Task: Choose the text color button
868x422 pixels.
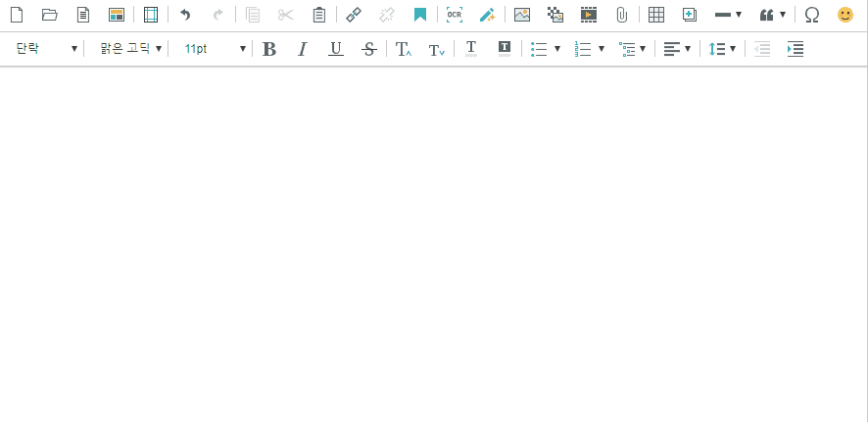Action: click(471, 49)
